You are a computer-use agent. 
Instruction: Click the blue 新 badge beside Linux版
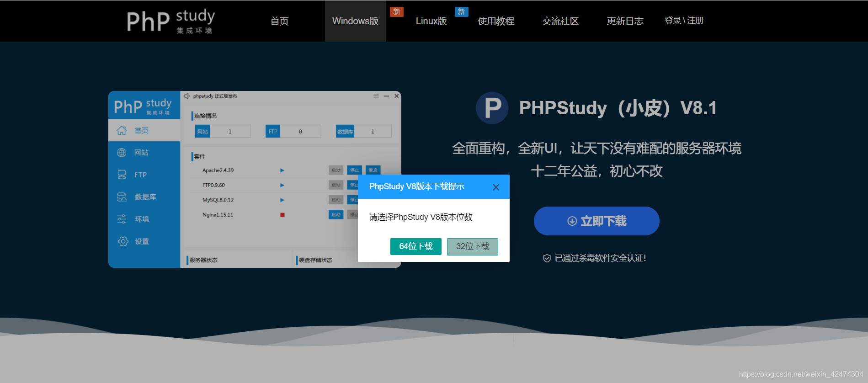pos(461,11)
